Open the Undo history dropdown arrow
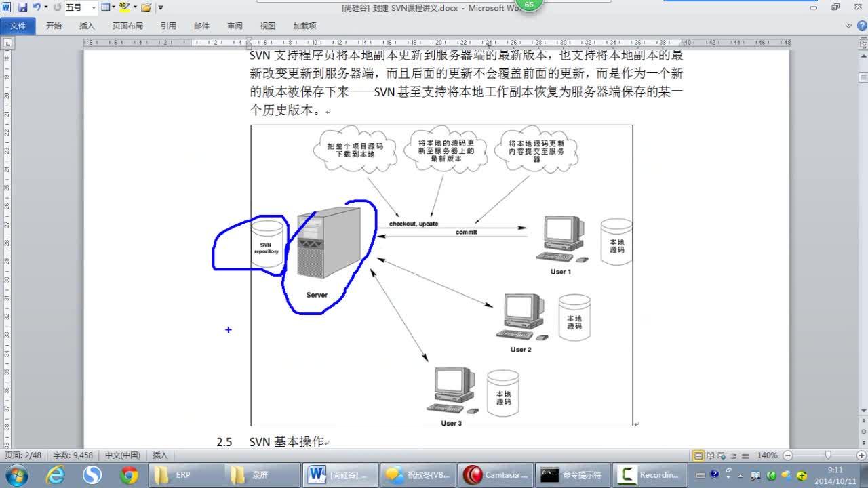 [x=46, y=7]
